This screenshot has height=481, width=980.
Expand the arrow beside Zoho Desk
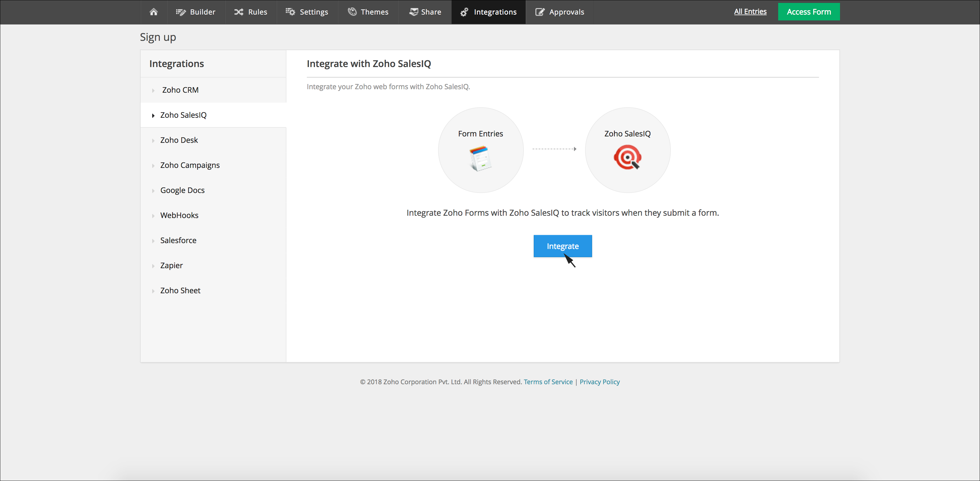click(153, 141)
